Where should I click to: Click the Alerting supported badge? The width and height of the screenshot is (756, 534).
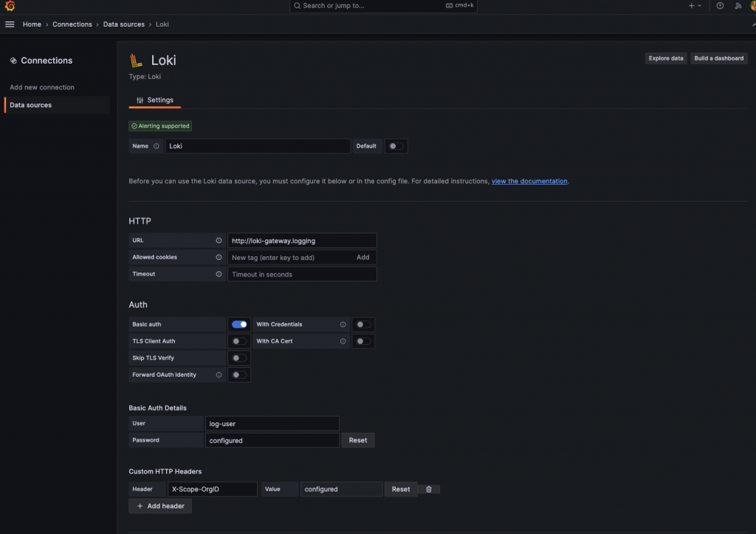tap(160, 126)
